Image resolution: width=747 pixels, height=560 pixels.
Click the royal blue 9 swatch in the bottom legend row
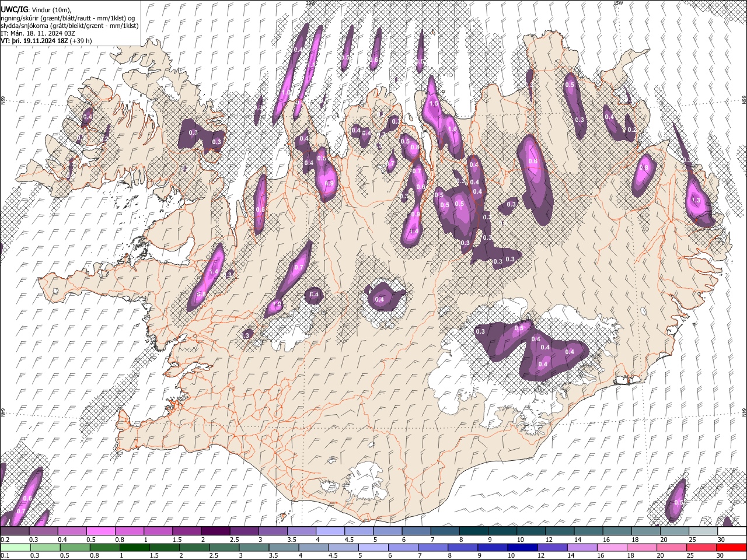pos(492,547)
